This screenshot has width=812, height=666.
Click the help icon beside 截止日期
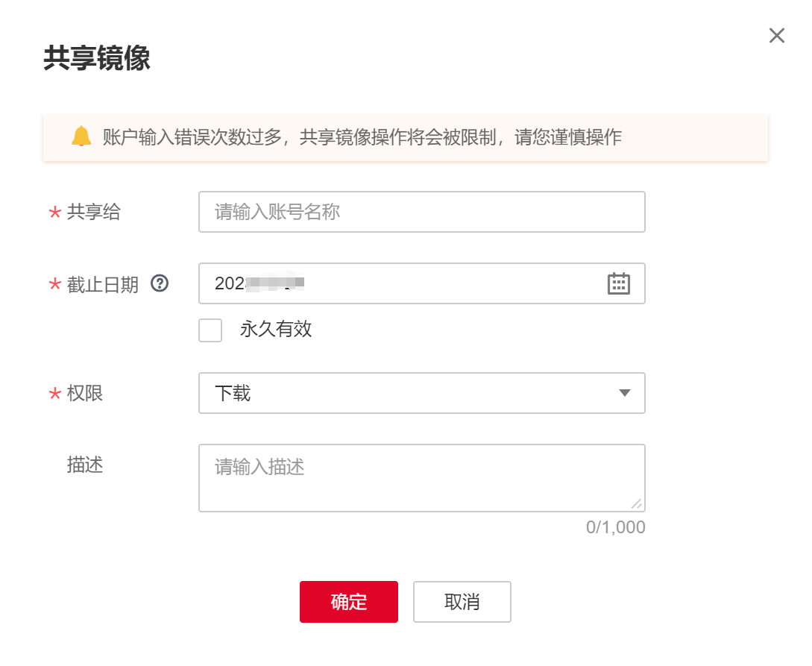pos(159,283)
